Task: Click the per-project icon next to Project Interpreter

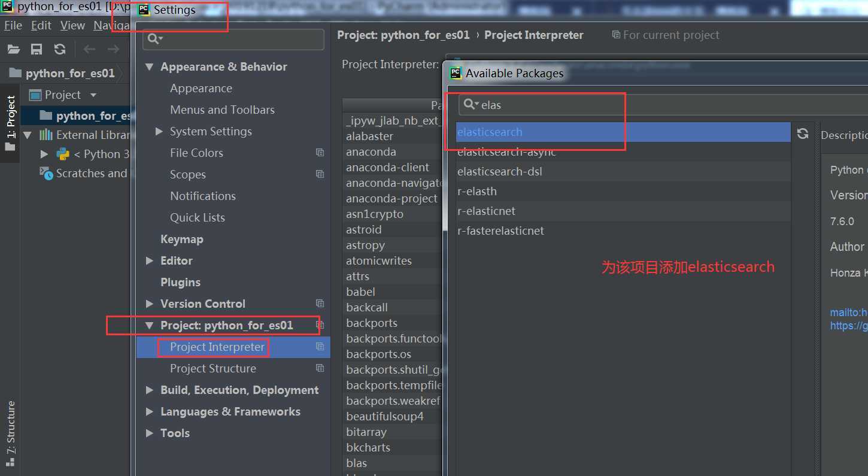Action: coord(320,347)
